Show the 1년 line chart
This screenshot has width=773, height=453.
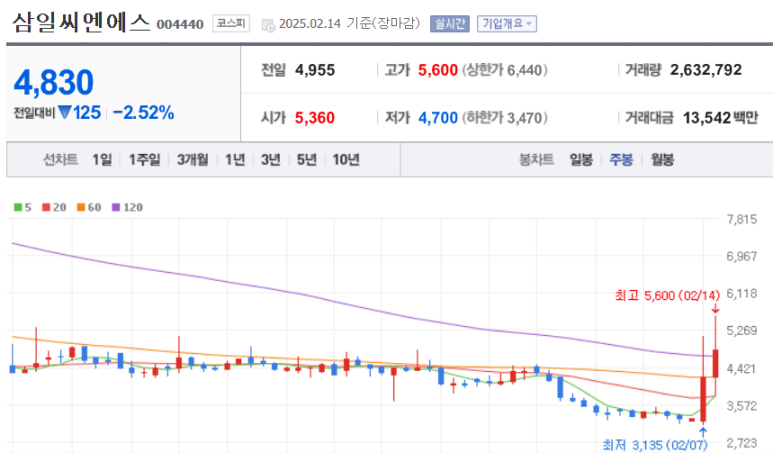tap(235, 160)
